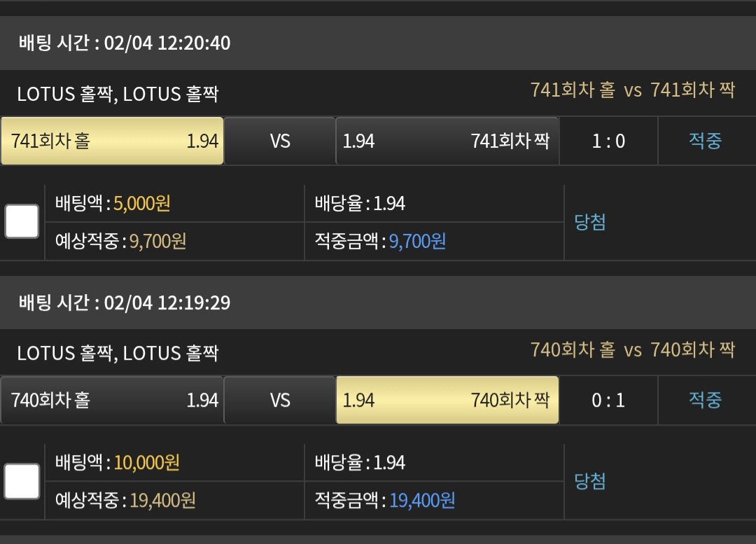Click the VS cell in the 741회차 row
This screenshot has height=544, width=756.
click(279, 141)
